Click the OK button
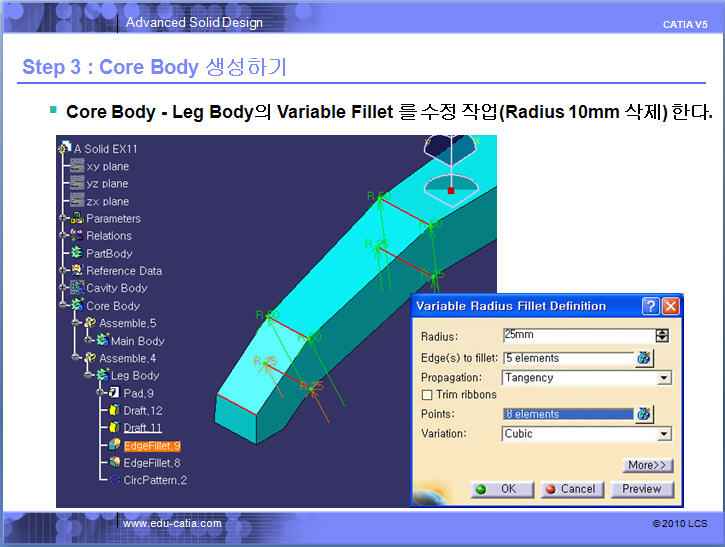 tap(501, 489)
